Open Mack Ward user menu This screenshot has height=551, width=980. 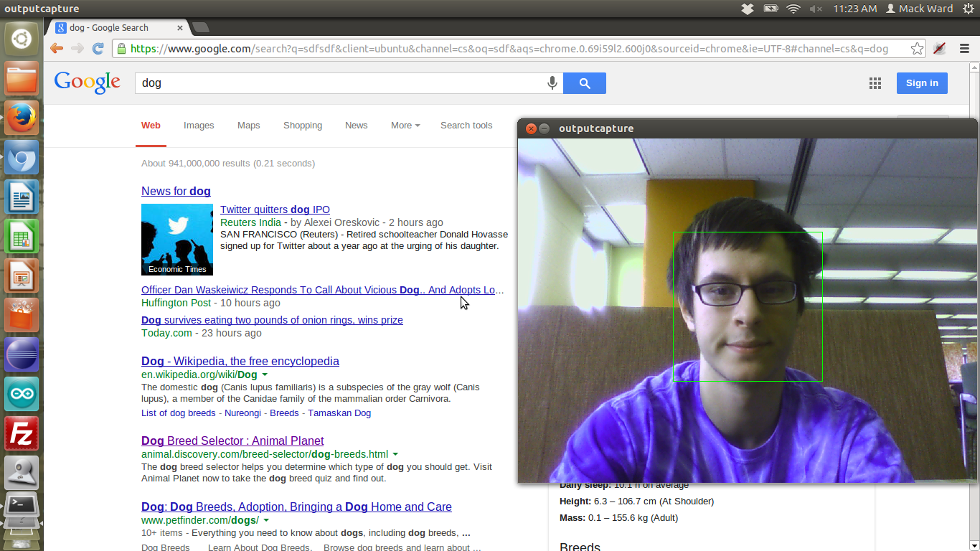pyautogui.click(x=920, y=9)
